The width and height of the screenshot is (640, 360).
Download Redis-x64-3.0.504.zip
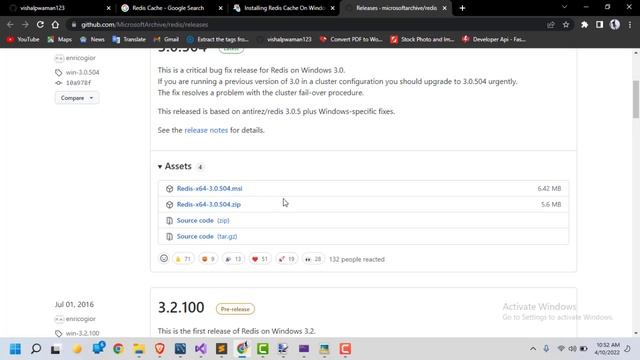[x=209, y=204]
